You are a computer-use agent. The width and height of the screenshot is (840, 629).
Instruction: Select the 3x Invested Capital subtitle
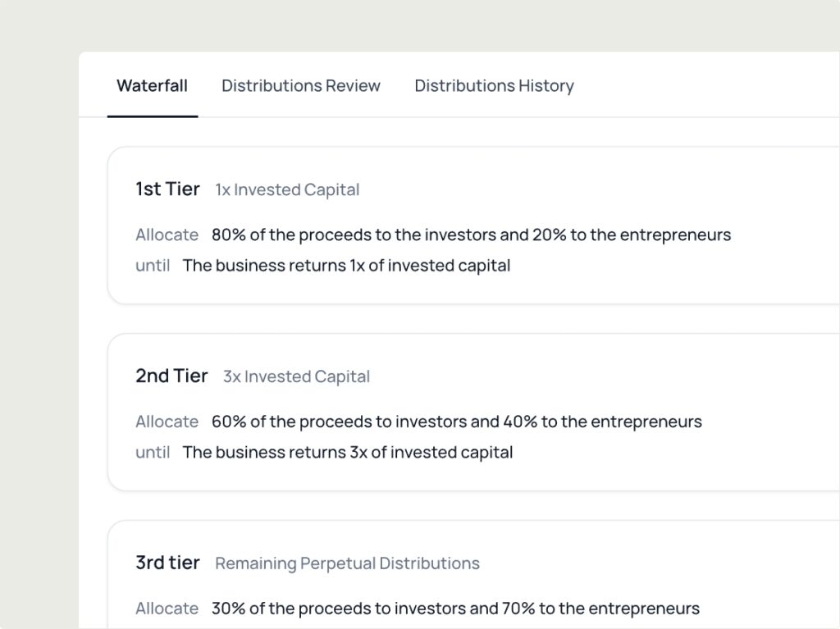(296, 377)
